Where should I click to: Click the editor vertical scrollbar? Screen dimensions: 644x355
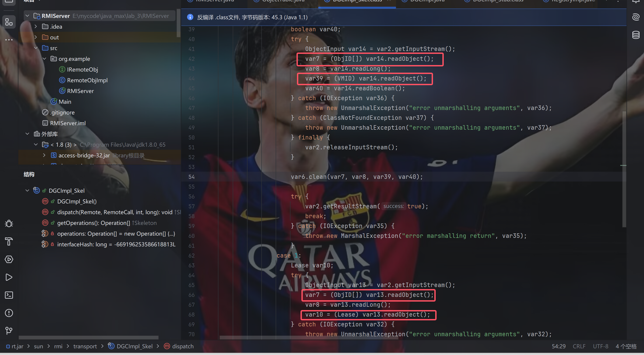pyautogui.click(x=624, y=169)
